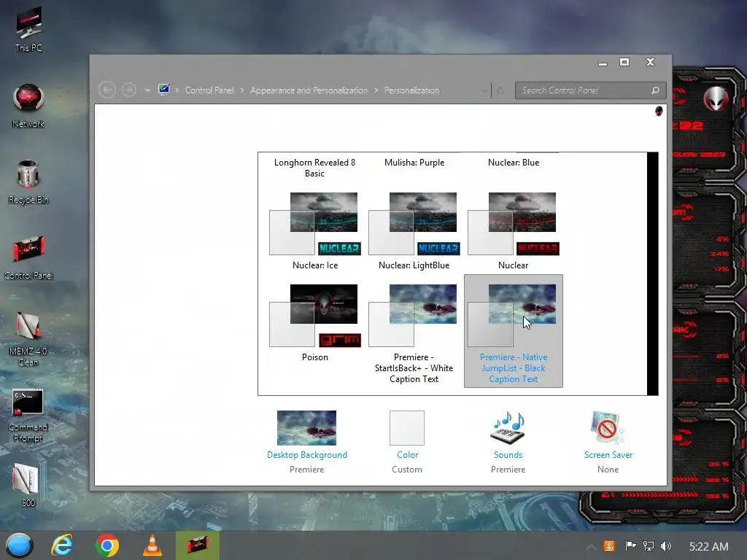The height and width of the screenshot is (560, 747).
Task: Click the search magnifier icon
Action: [656, 90]
